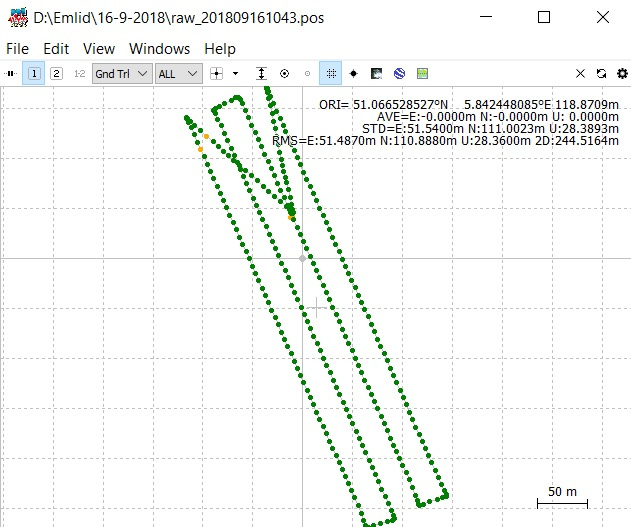Image resolution: width=631 pixels, height=527 pixels.
Task: Open the green map view icon
Action: 422,74
